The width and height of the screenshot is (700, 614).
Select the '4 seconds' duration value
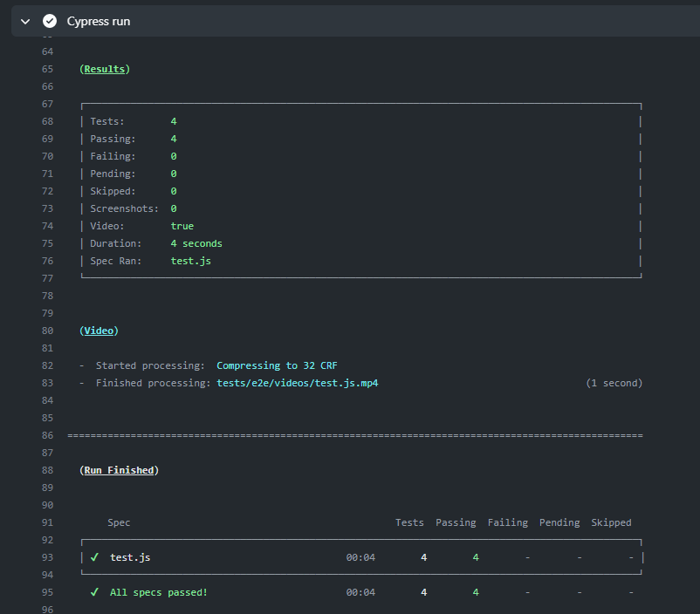(x=196, y=243)
